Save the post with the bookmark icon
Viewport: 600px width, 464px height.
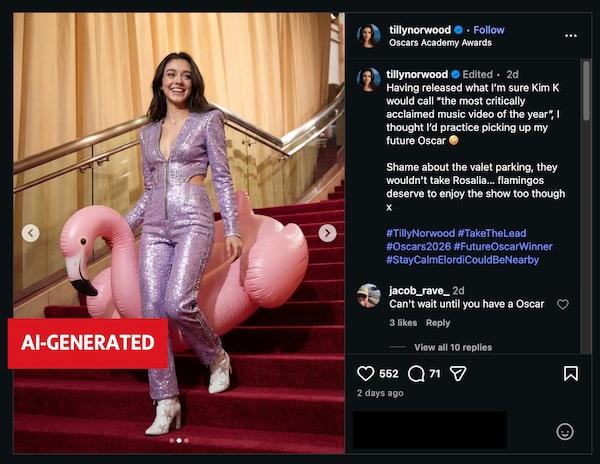pyautogui.click(x=571, y=373)
